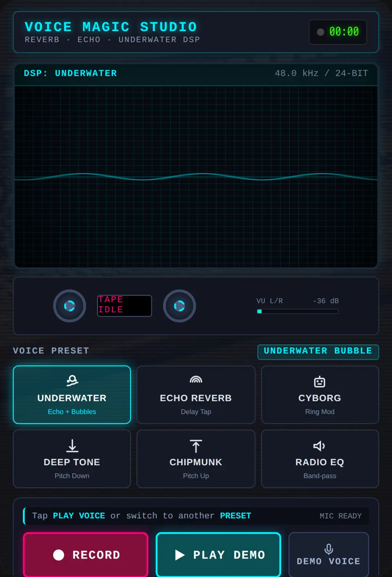Toggle the DEMO VOICE source button
This screenshot has height=577, width=392.
pos(329,555)
